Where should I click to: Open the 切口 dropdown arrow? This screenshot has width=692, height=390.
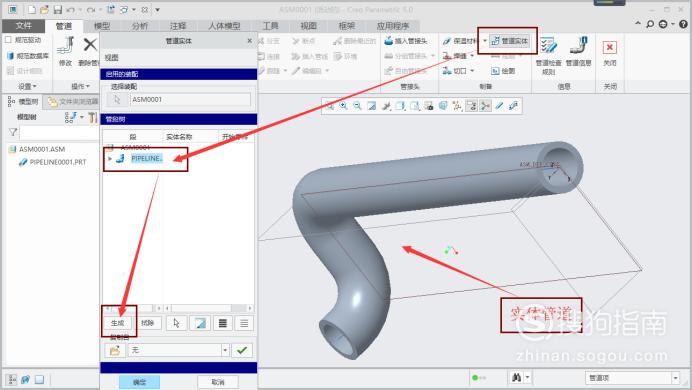click(472, 71)
